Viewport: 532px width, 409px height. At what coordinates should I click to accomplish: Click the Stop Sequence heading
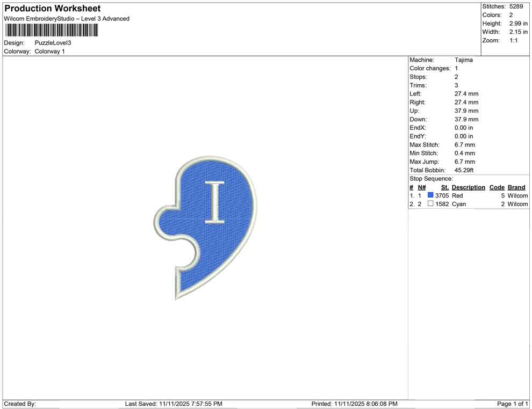(431, 179)
